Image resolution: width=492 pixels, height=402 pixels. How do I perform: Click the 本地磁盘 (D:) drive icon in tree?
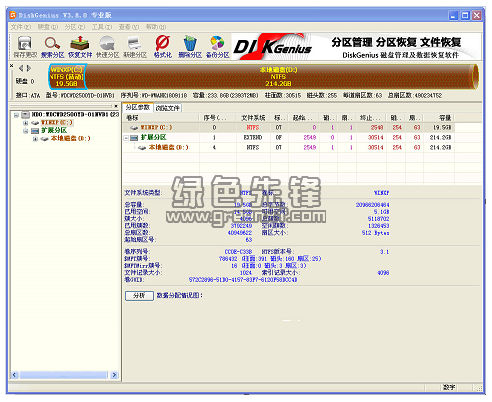44,139
